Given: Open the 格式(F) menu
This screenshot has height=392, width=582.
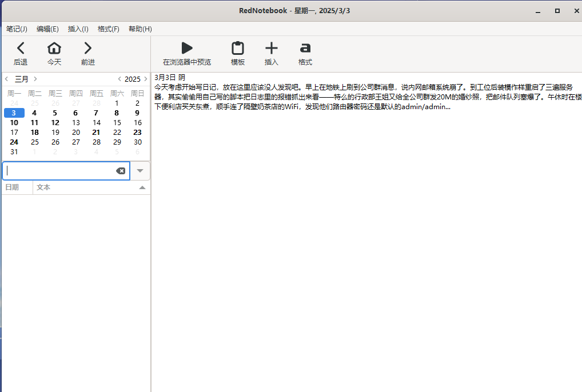Looking at the screenshot, I should (109, 29).
